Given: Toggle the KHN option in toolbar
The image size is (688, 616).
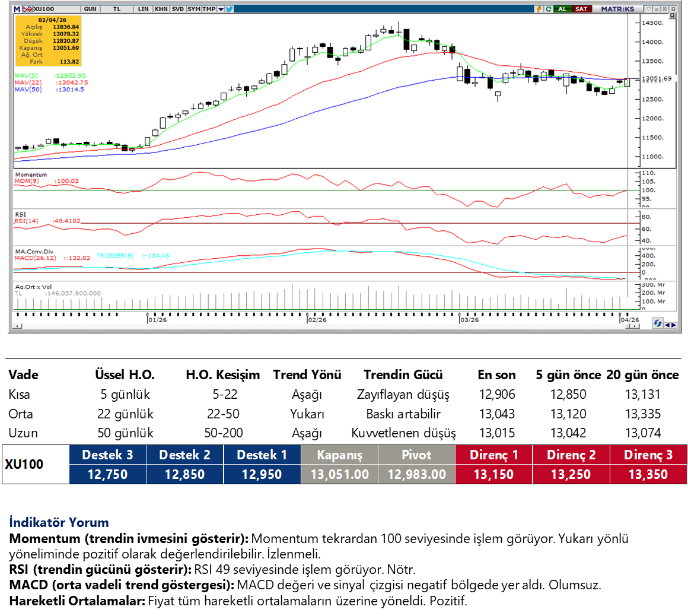Looking at the screenshot, I should (161, 9).
